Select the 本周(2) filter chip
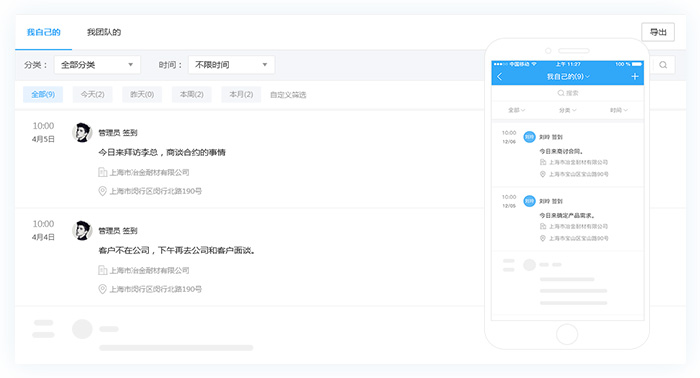700x378 pixels. 192,95
